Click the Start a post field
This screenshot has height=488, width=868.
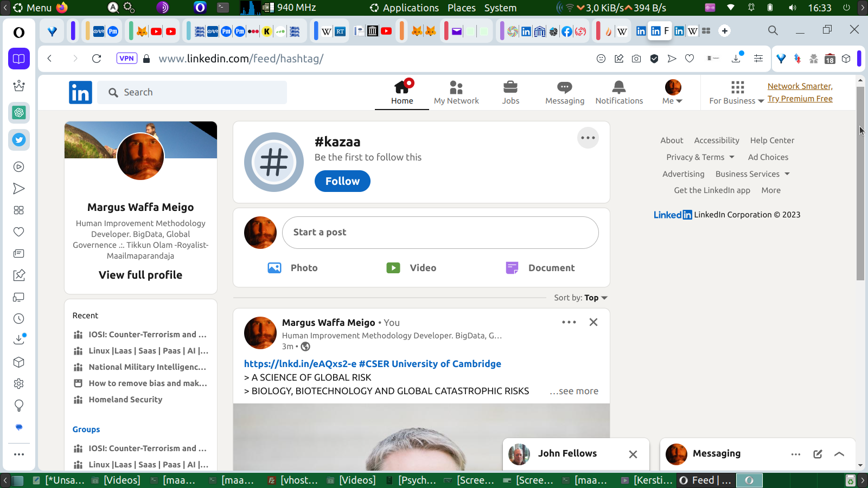tap(440, 233)
